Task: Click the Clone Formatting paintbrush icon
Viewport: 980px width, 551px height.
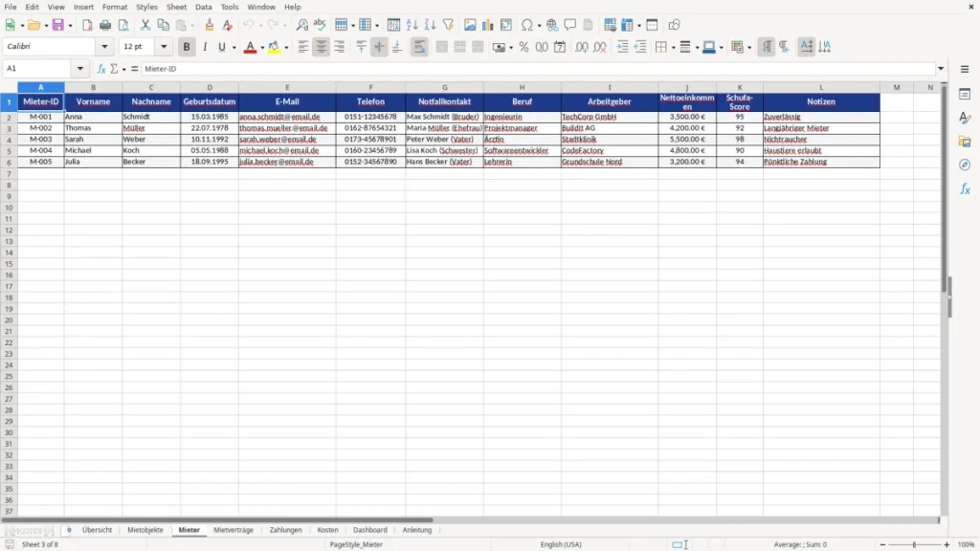Action: pyautogui.click(x=210, y=25)
